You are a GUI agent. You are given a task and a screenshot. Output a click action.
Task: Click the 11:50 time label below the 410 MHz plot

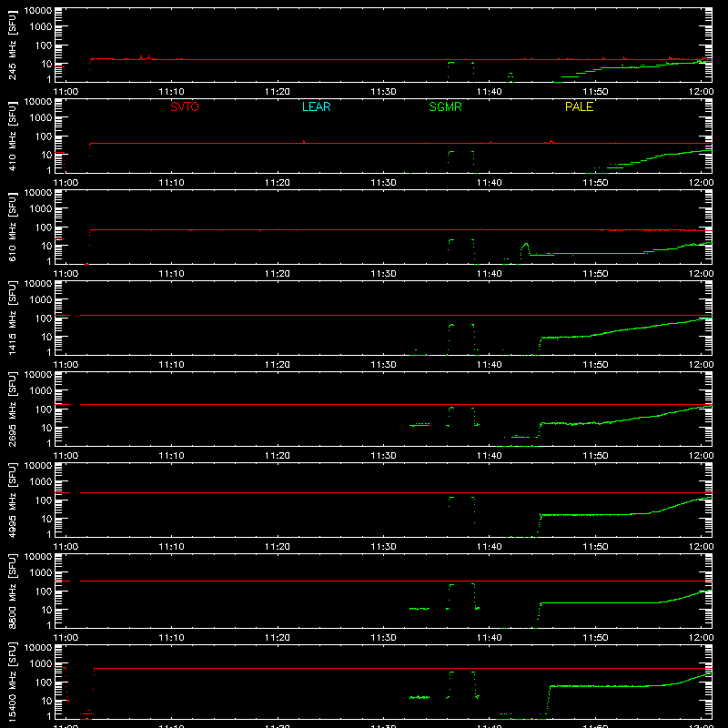click(x=595, y=183)
